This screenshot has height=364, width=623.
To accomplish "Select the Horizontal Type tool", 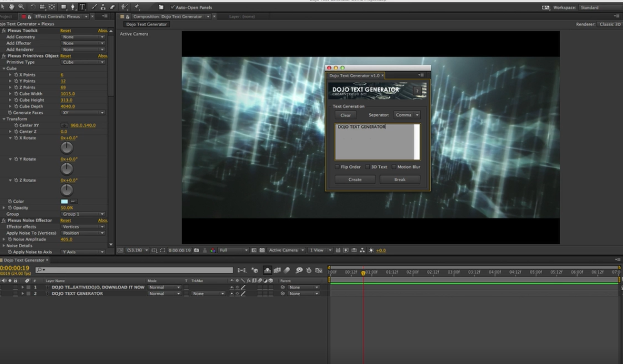I will (x=83, y=7).
